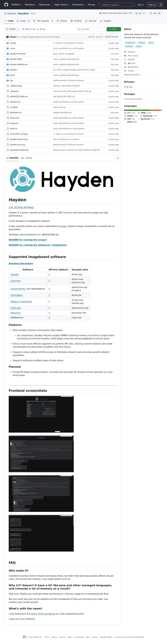Click the languages color bar

(143, 110)
